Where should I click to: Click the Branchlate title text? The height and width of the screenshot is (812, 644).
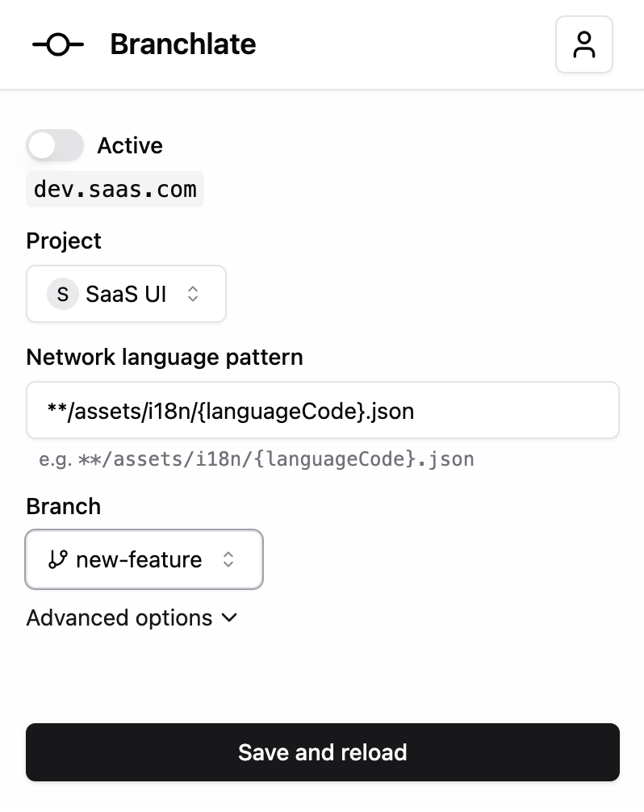point(183,44)
